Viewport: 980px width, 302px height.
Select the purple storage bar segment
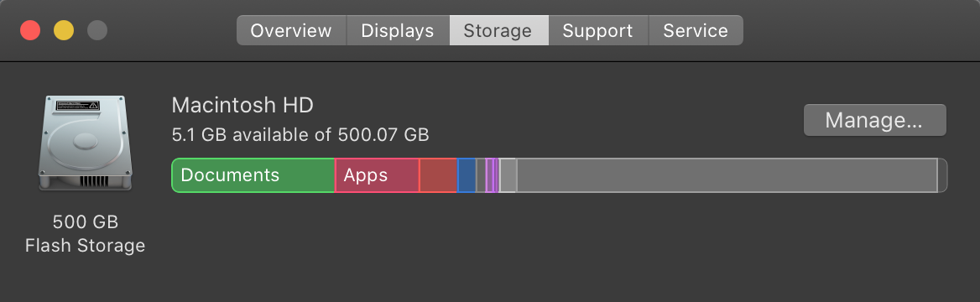coord(492,175)
